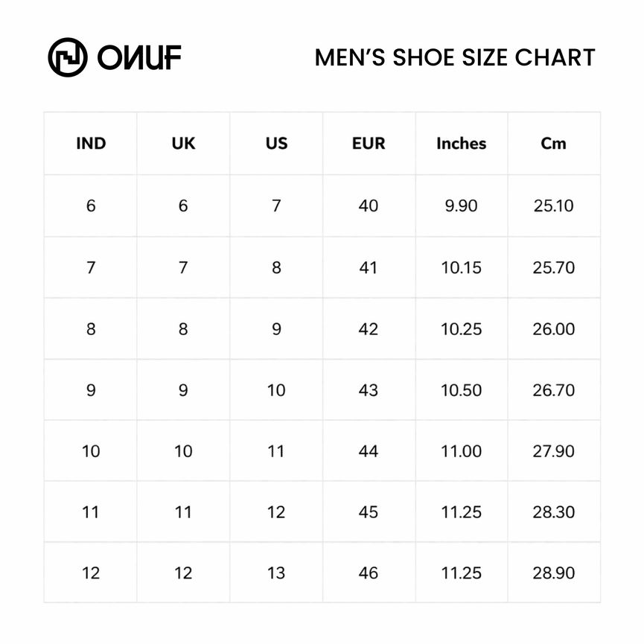This screenshot has width=644, height=644.
Task: Click the EUR 40 size cell
Action: pyautogui.click(x=369, y=205)
